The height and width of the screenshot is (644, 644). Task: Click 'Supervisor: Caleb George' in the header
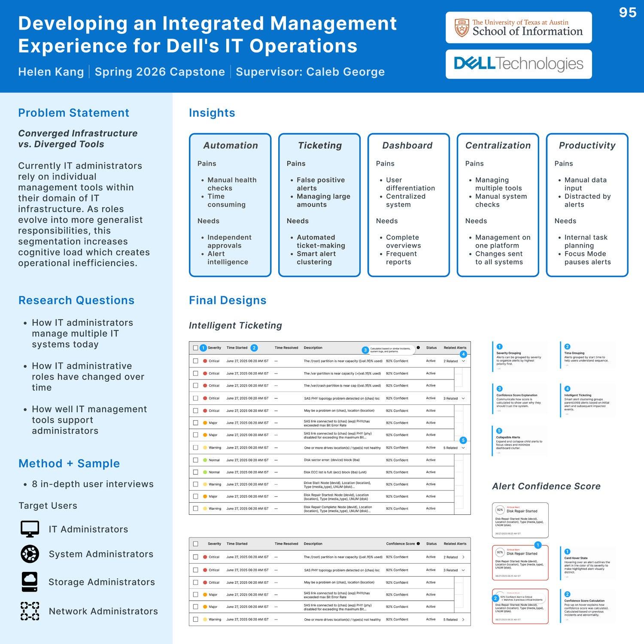(x=310, y=72)
